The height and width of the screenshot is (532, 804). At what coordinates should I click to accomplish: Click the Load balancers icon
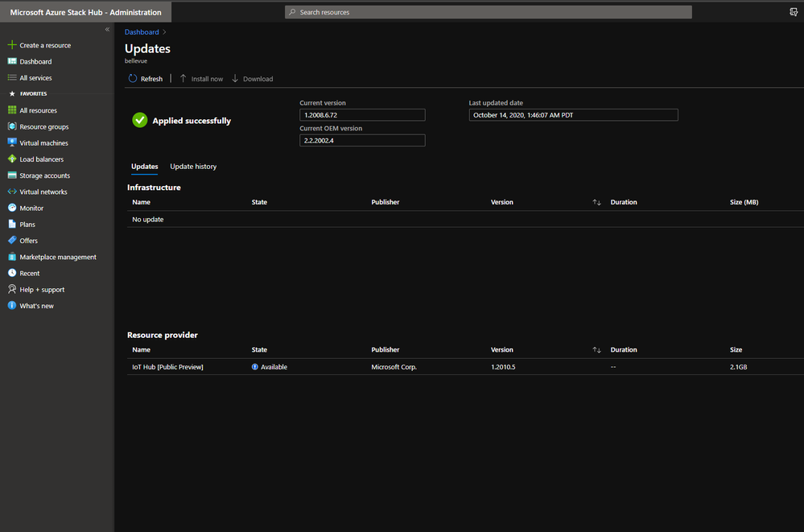[12, 159]
